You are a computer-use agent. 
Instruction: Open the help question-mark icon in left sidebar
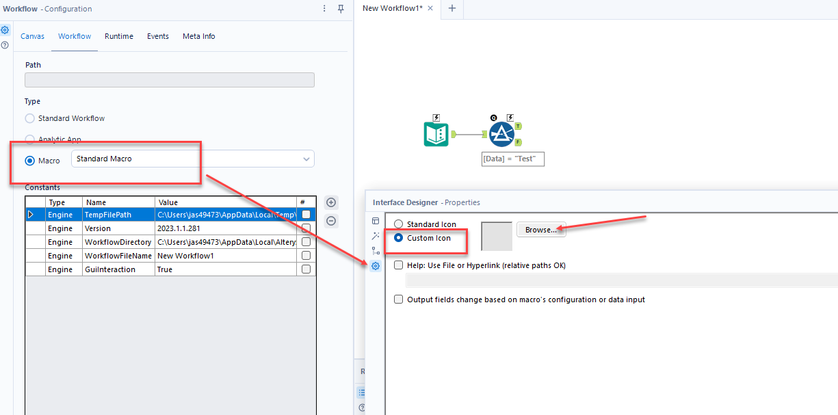click(5, 45)
